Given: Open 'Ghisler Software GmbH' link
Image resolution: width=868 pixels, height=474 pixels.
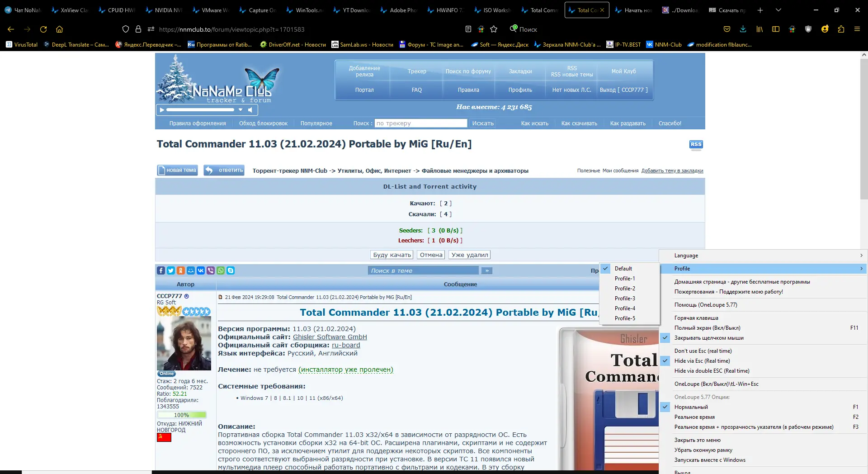Looking at the screenshot, I should (330, 337).
